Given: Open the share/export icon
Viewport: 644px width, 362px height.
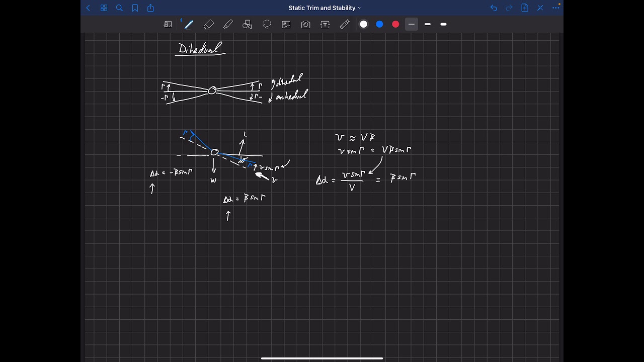Looking at the screenshot, I should click(x=150, y=8).
